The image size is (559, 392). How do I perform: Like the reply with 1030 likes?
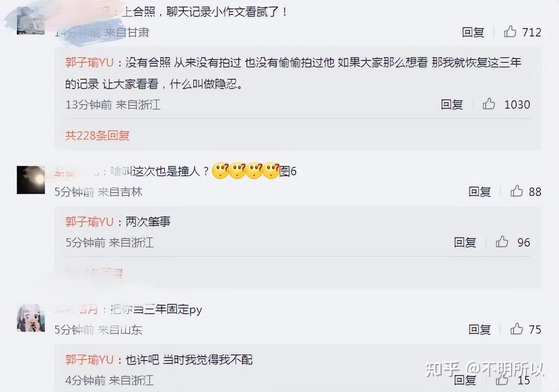click(489, 104)
